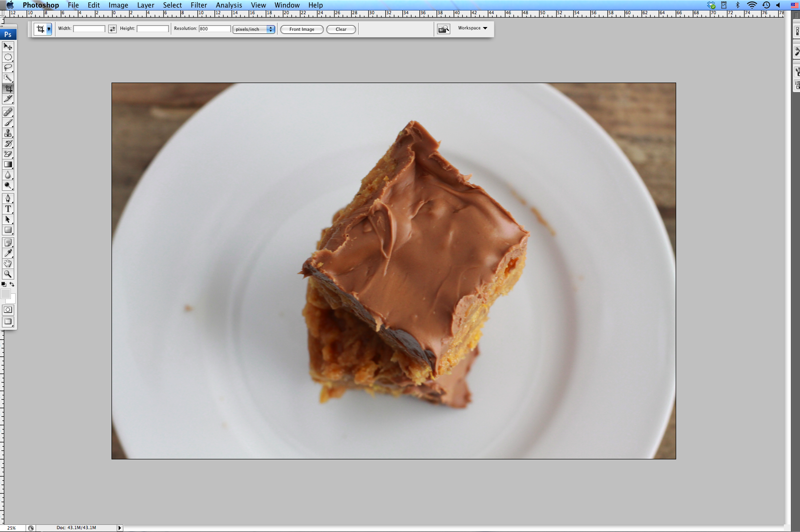Open the Image menu
The width and height of the screenshot is (800, 532).
click(x=119, y=5)
